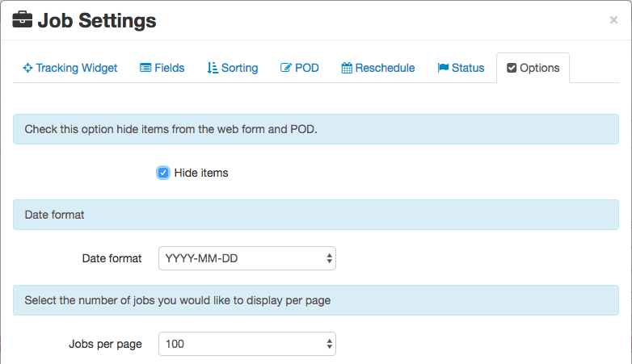Click the Date format section banner
This screenshot has width=632, height=364.
click(x=316, y=215)
